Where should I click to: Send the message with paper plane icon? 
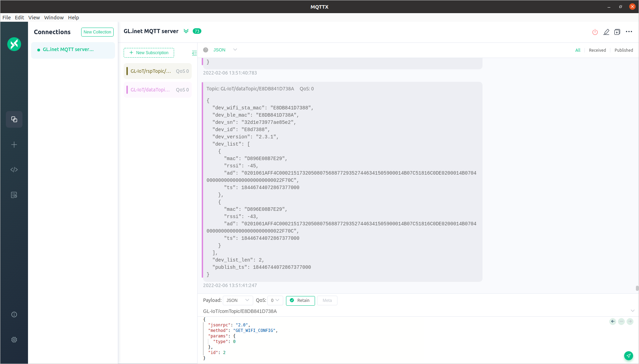pyautogui.click(x=629, y=355)
